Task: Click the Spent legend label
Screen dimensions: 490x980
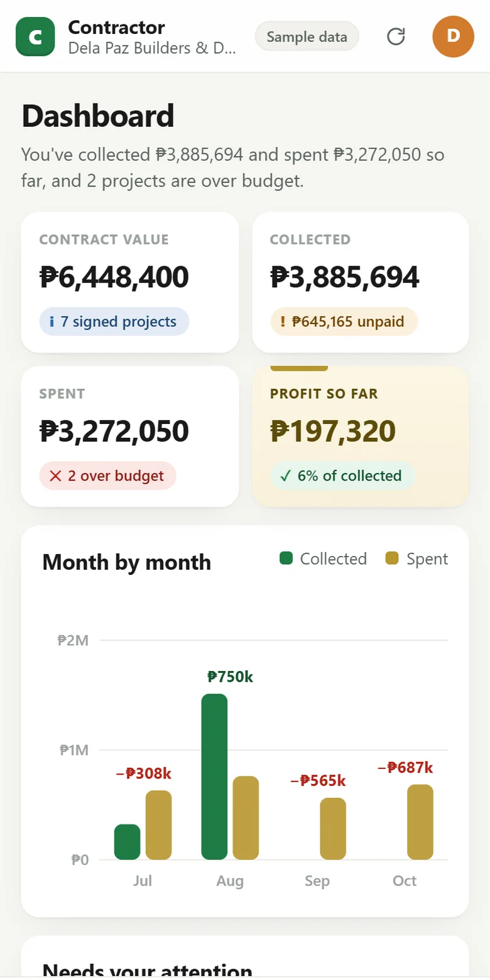Action: tap(427, 558)
